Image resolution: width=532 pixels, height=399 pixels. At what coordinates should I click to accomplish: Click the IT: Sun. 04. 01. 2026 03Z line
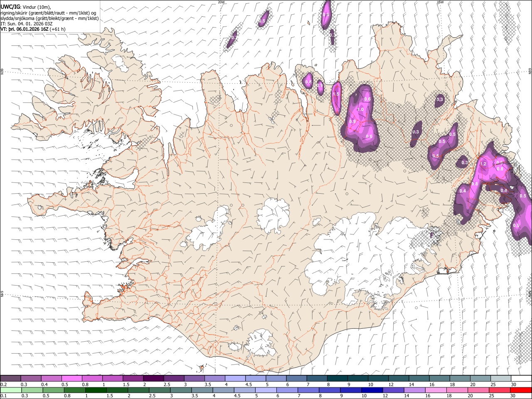point(27,24)
